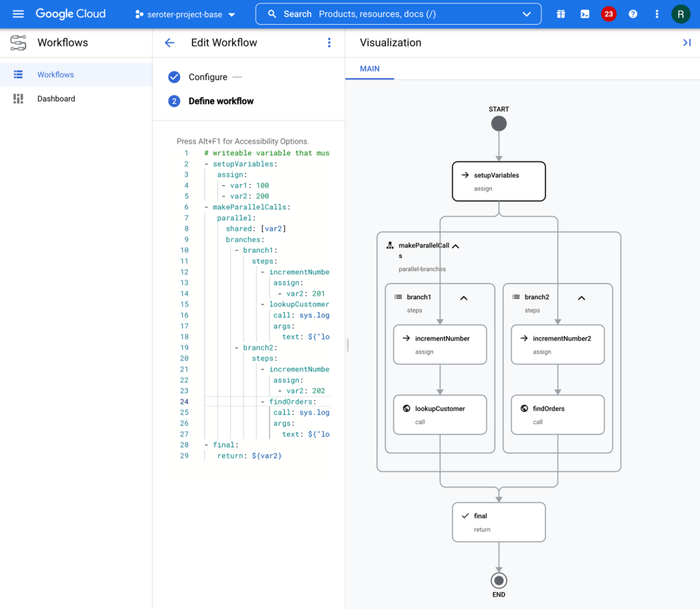Viewport: 700px width, 609px height.
Task: Collapse the makeParallelCalls node chevron
Action: click(x=456, y=246)
